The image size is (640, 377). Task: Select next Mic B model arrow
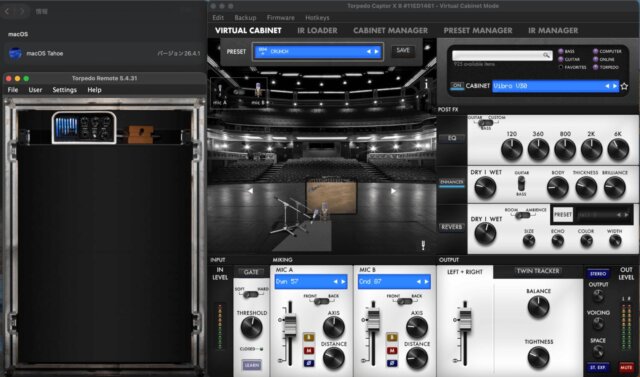point(427,282)
